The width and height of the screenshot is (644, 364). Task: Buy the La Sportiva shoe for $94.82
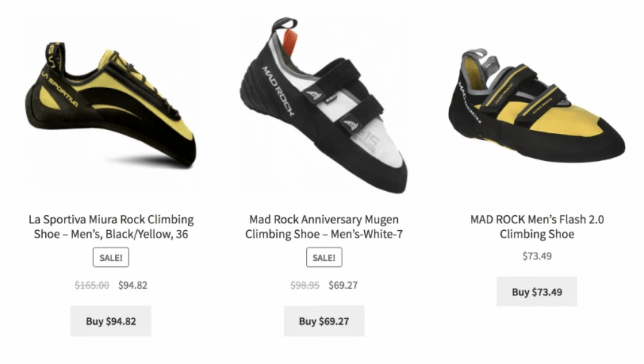(111, 321)
